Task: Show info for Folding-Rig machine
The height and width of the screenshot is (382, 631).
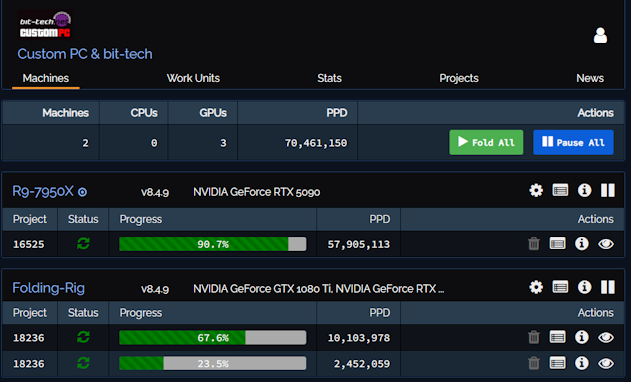Action: click(584, 287)
